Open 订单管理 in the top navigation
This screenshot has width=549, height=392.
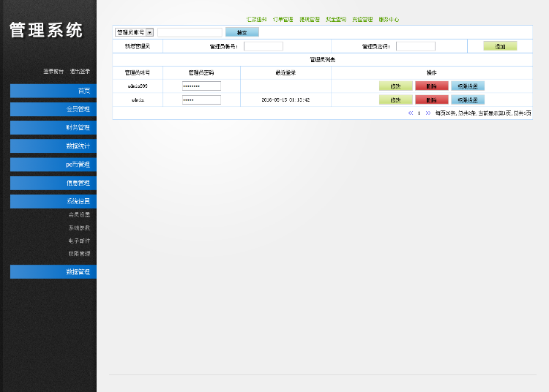(x=283, y=20)
